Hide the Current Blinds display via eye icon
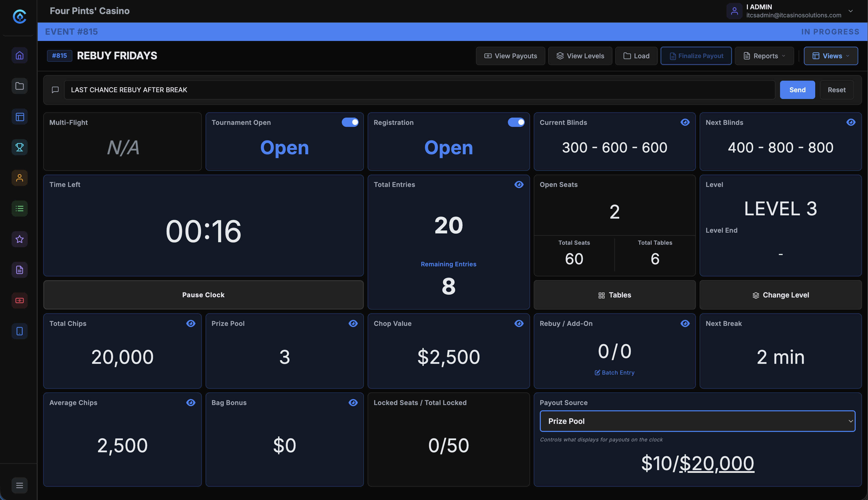 (x=685, y=122)
